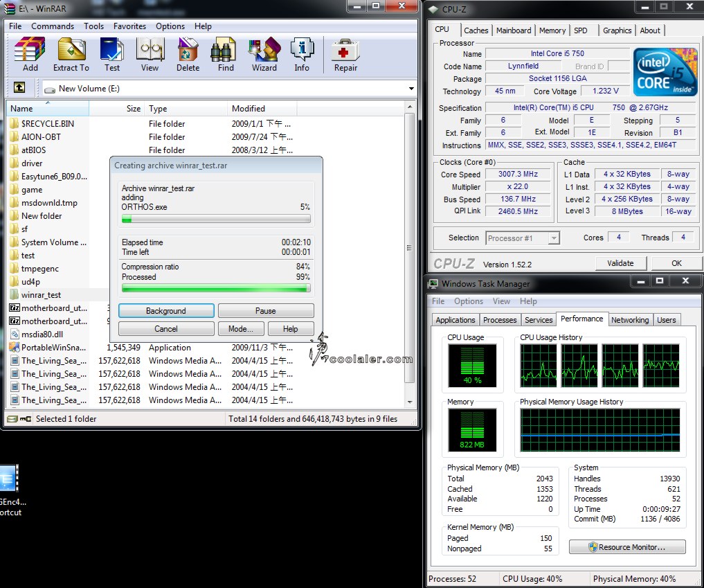Viewport: 704px width, 588px height.
Task: Click the Add icon in WinRAR toolbar
Action: click(x=30, y=49)
